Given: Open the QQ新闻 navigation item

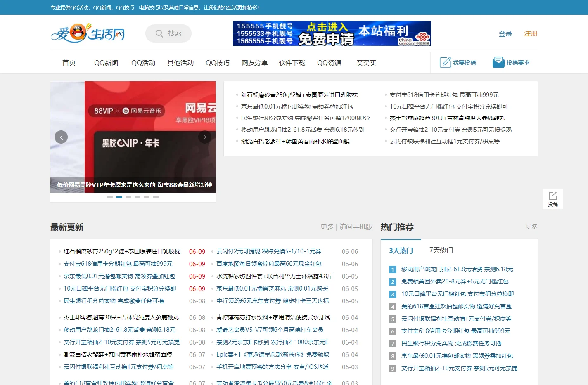Looking at the screenshot, I should point(106,63).
